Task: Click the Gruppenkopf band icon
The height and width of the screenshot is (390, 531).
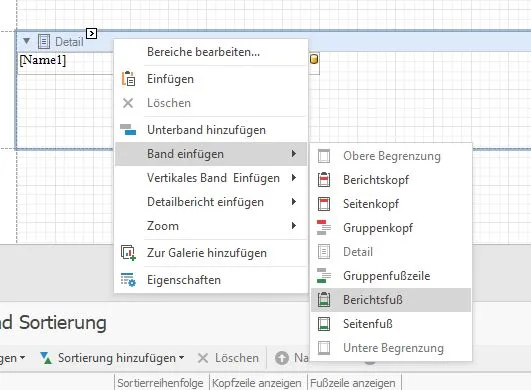Action: coord(324,228)
